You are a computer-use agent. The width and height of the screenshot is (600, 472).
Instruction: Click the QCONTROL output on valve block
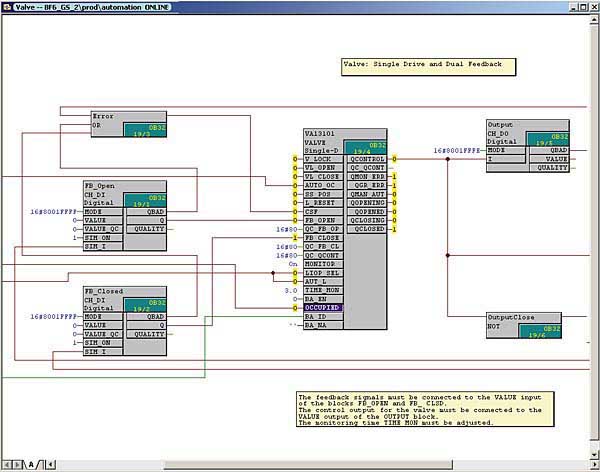click(x=367, y=159)
